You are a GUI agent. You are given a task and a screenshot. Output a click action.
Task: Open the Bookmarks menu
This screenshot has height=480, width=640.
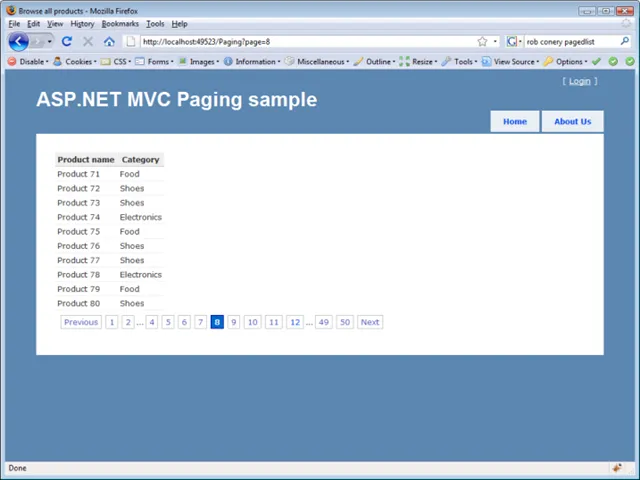click(x=120, y=24)
